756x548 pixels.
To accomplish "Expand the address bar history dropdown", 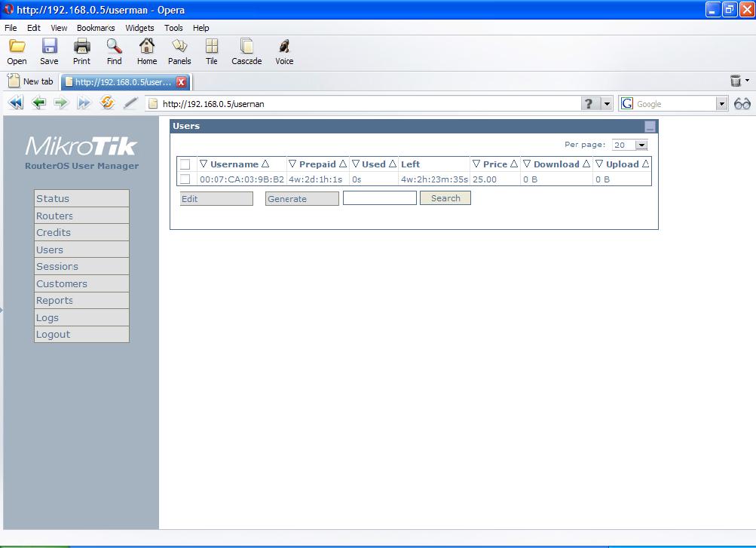I will [607, 103].
